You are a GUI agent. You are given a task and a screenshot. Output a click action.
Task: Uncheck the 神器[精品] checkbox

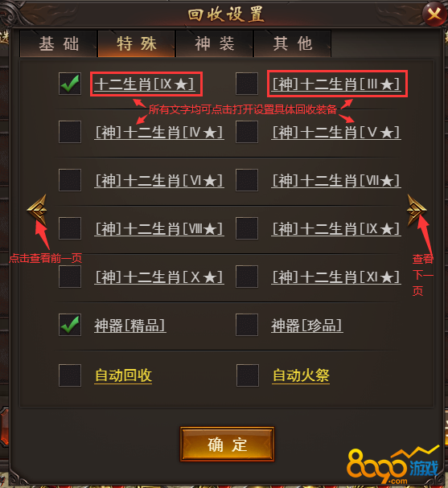(x=70, y=325)
